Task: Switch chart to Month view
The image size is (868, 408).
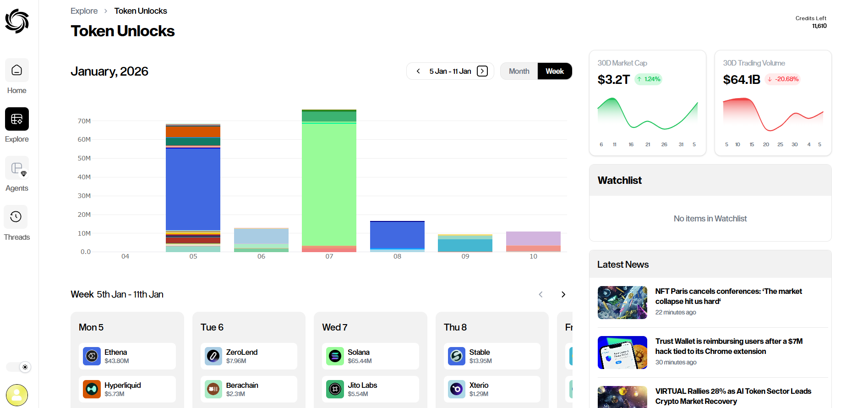Action: (x=519, y=71)
